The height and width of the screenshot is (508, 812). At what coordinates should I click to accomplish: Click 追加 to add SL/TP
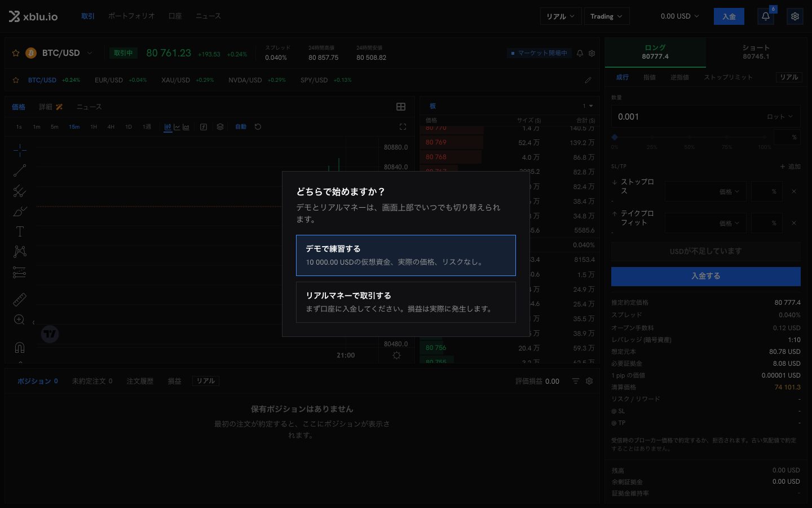pos(791,167)
